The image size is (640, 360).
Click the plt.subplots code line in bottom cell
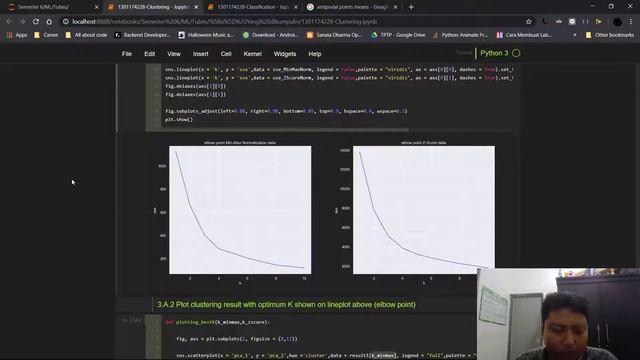coord(237,339)
